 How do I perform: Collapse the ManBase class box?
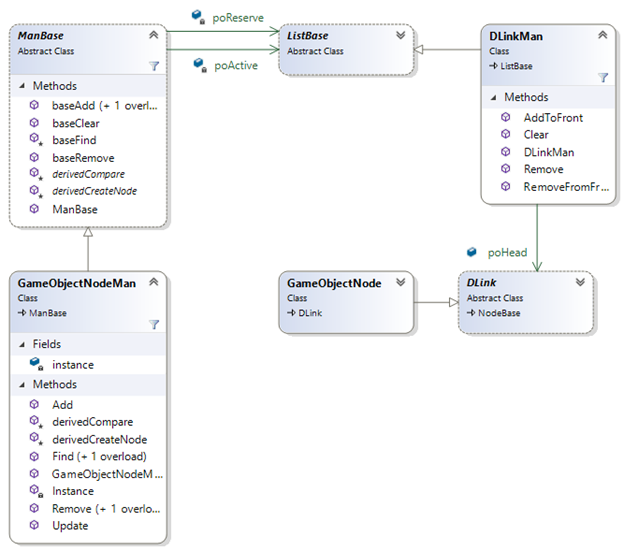pos(153,35)
